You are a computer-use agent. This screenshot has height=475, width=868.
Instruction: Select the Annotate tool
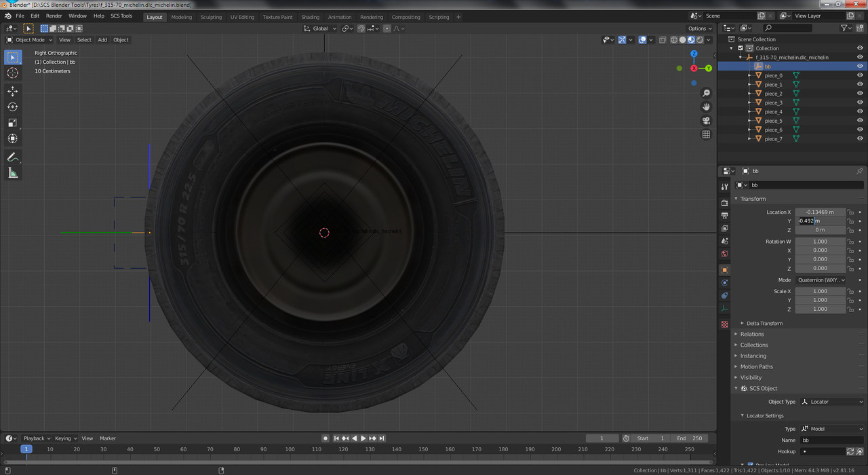tap(13, 157)
